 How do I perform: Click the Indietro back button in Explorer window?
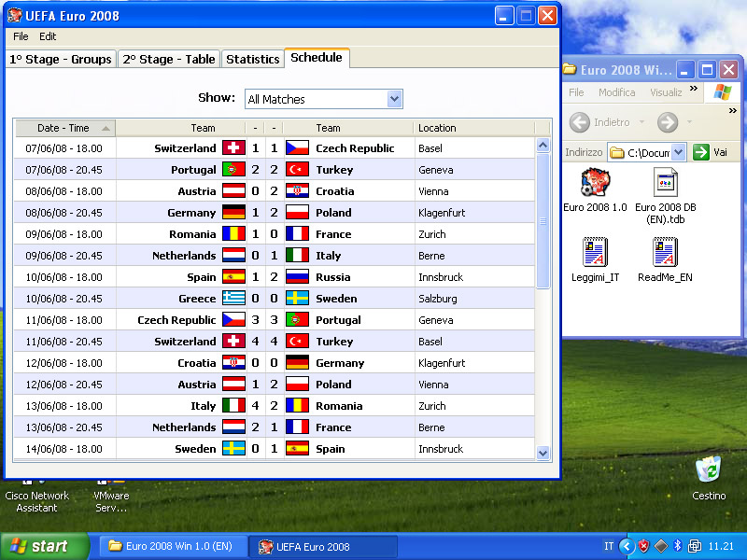[x=600, y=122]
